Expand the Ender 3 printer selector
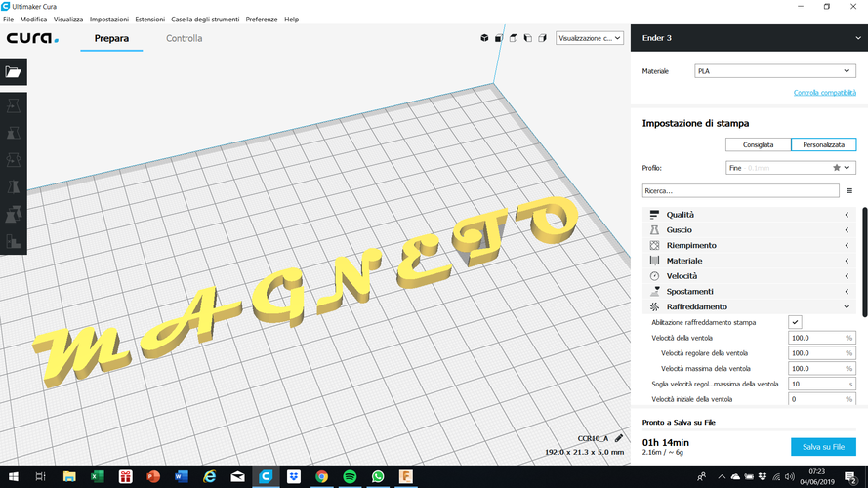Screen dimensions: 868x488 [749, 38]
